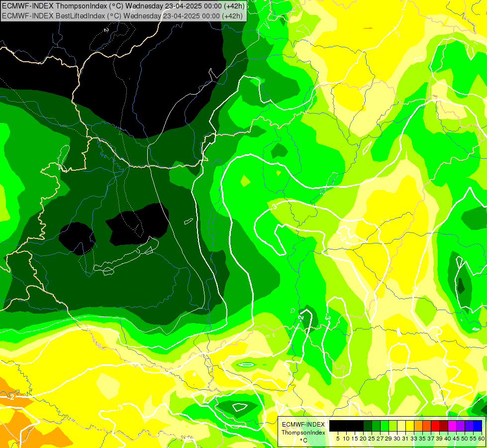The image size is (487, 448).
Task: Click the legend tick label 55
Action: click(474, 439)
